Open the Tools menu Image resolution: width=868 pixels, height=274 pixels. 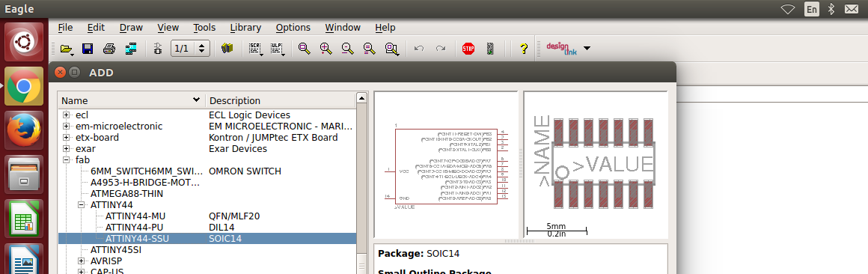coord(204,27)
